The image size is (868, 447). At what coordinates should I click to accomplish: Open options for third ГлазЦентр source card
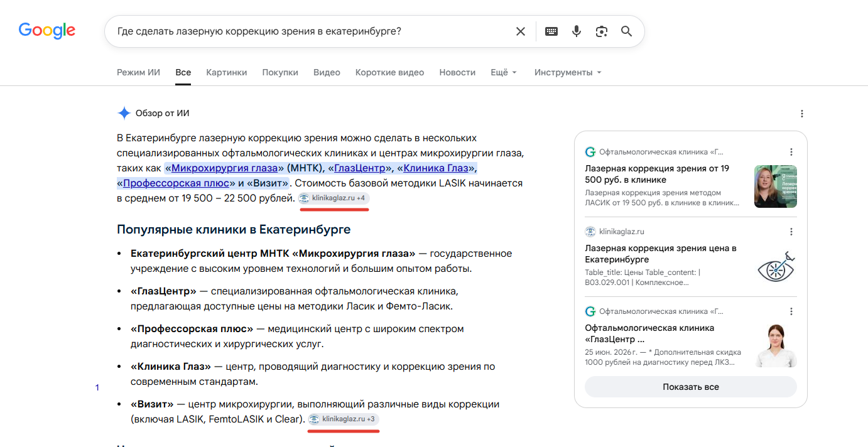coord(791,311)
